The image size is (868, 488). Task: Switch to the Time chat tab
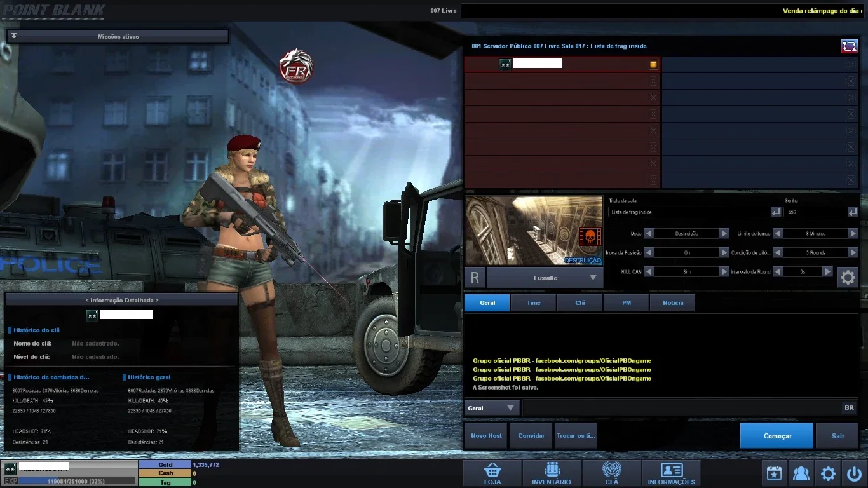pos(534,302)
